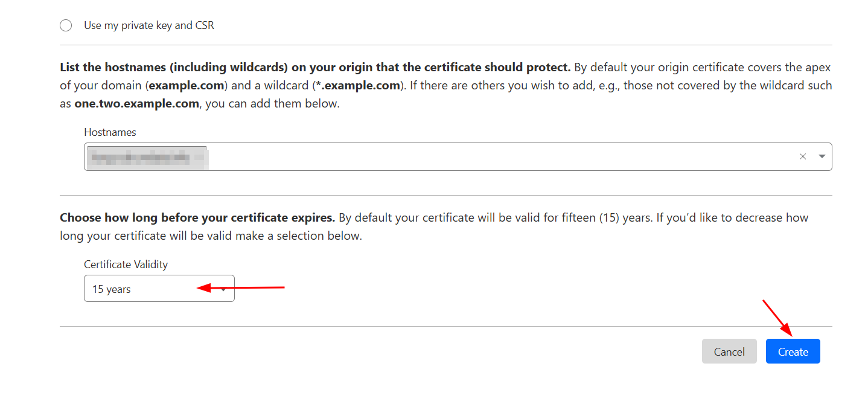Expand the Hostnames dropdown arrow

point(822,156)
